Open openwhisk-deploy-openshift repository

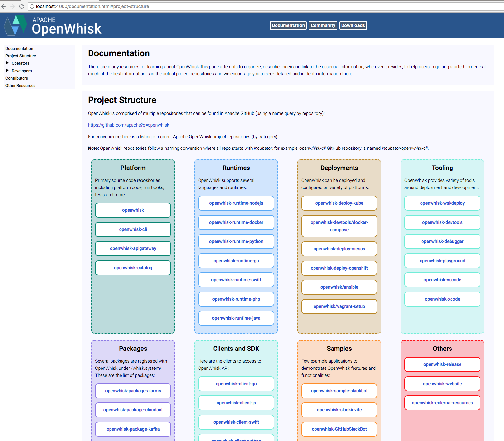[x=339, y=268]
